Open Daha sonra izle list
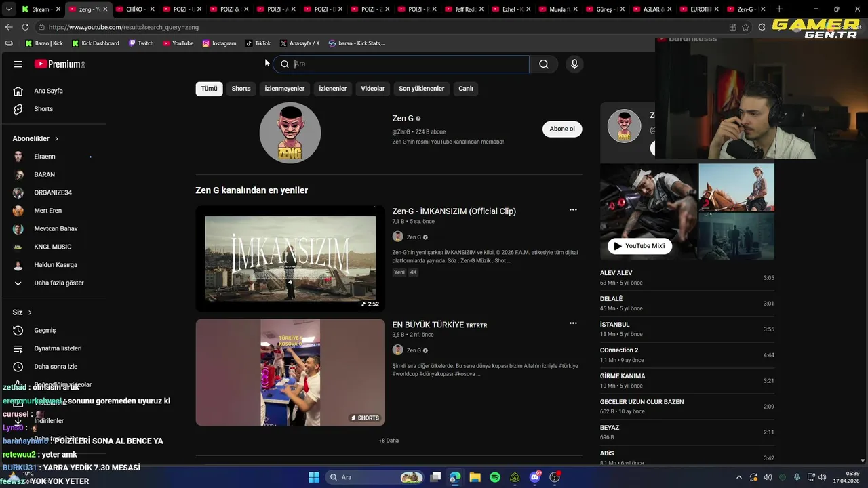 [54, 367]
